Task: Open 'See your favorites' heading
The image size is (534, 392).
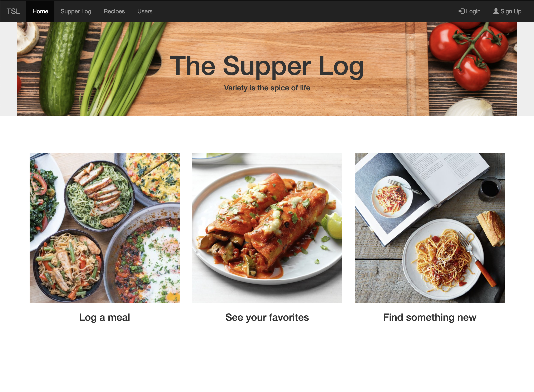Action: (x=267, y=317)
